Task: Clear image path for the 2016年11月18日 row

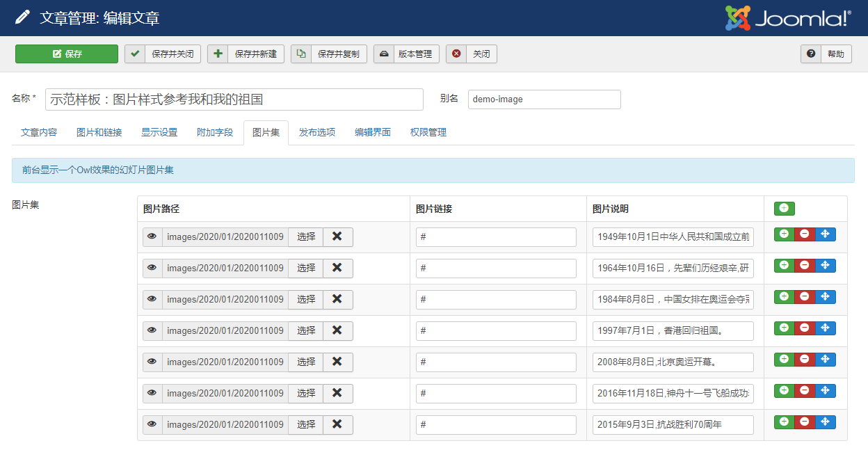Action: point(337,394)
